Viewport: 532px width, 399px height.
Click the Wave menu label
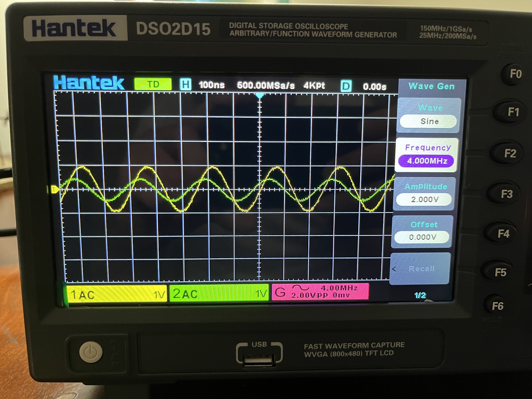click(431, 108)
